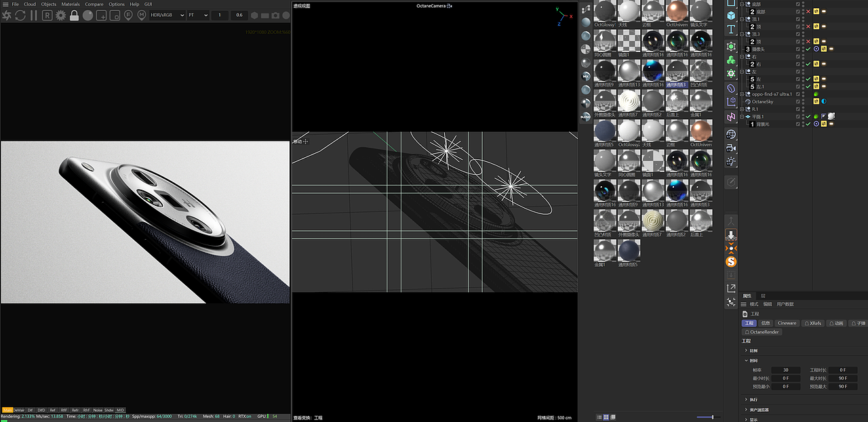
Task: Click the XRefs button
Action: pos(813,323)
